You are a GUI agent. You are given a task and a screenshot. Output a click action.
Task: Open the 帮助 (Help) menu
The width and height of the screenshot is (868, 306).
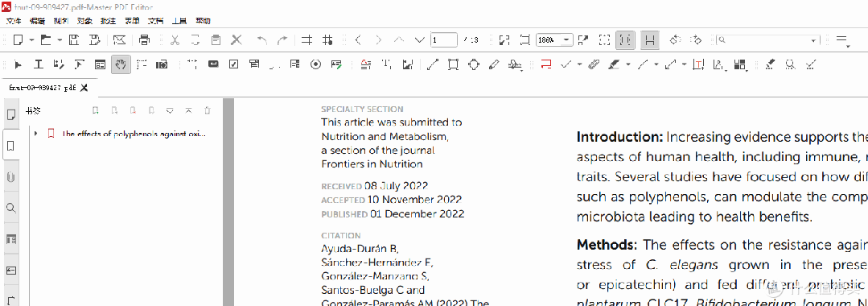point(204,21)
